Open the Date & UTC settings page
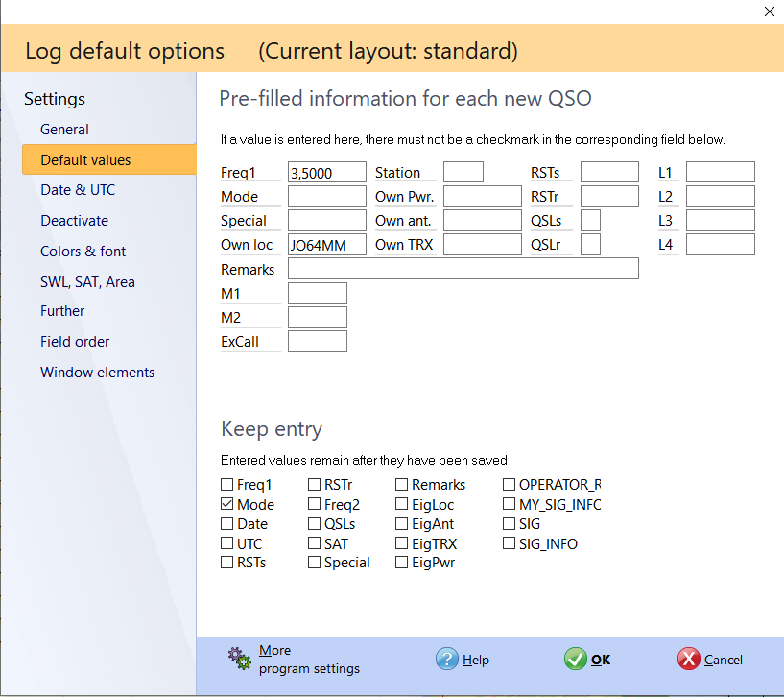The width and height of the screenshot is (784, 697). click(78, 190)
